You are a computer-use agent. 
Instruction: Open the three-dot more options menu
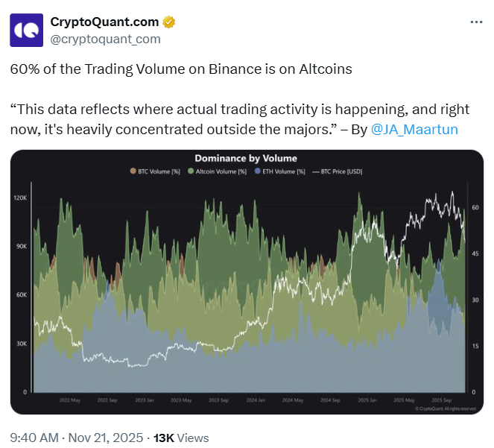(x=475, y=22)
